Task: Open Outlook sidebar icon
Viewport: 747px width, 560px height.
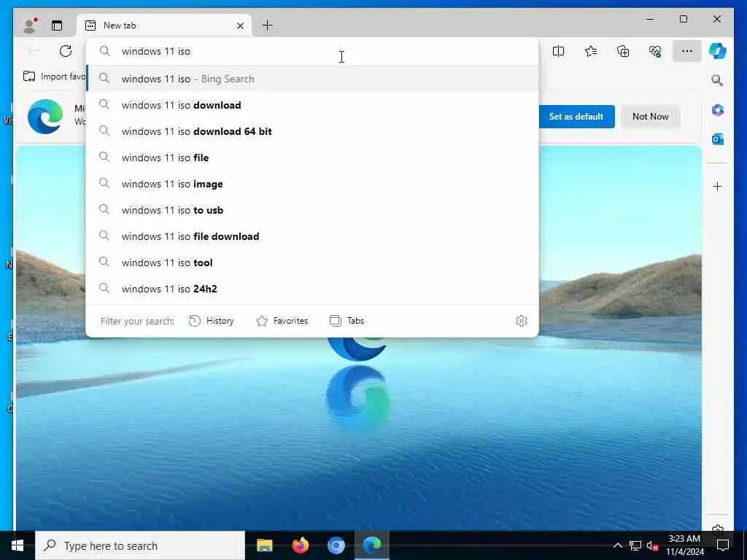Action: [718, 139]
